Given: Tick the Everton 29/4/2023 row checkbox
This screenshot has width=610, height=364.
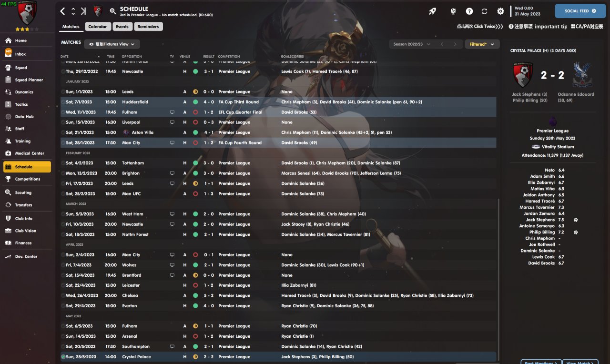Looking at the screenshot, I should (63, 306).
